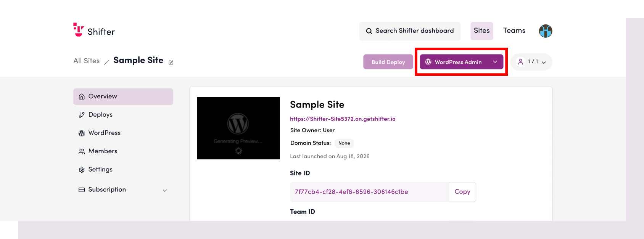Focus the Search Shifter dashboard field
Screen dimensions: 644x239
(x=410, y=31)
